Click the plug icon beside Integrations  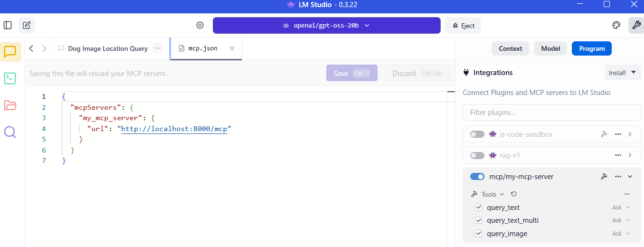click(466, 73)
